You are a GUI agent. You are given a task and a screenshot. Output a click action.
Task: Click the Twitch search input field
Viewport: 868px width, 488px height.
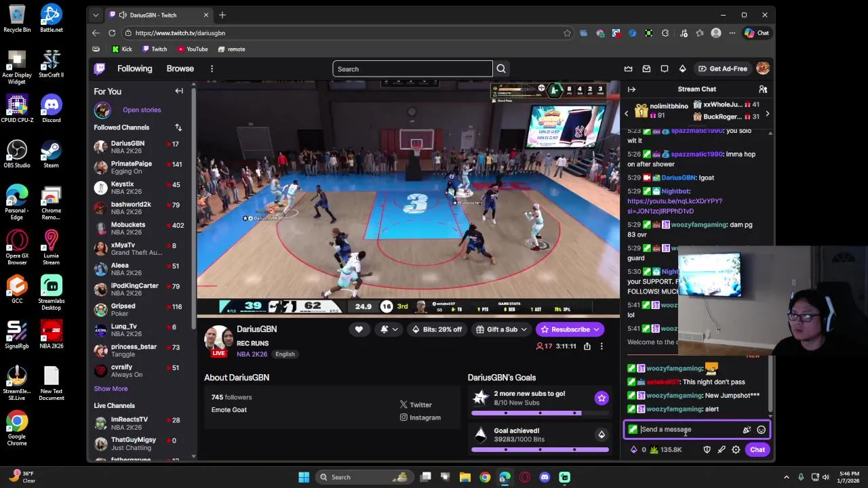point(412,68)
